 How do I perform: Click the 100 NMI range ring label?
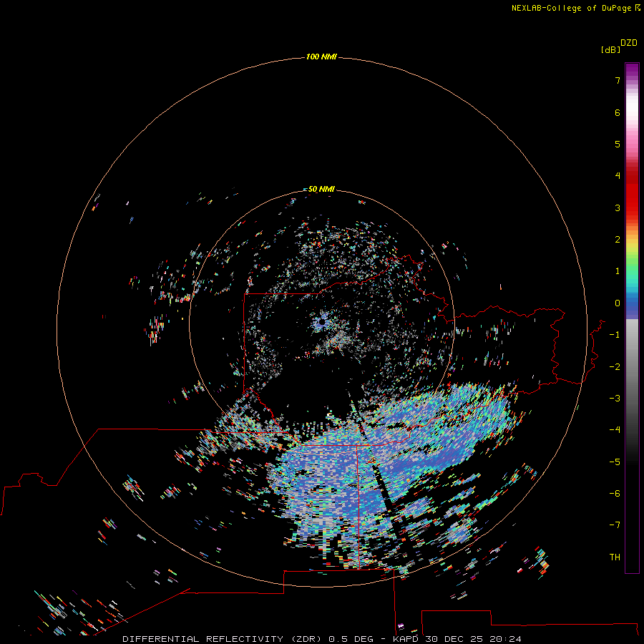321,57
